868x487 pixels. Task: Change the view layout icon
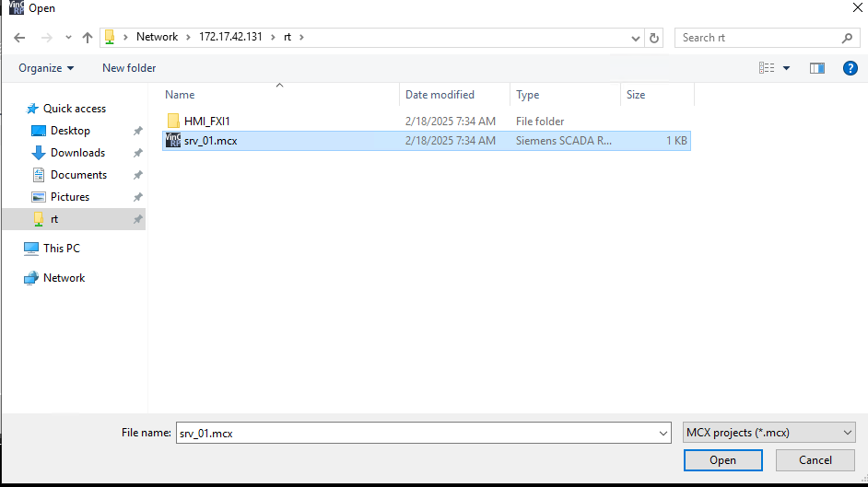pyautogui.click(x=767, y=68)
